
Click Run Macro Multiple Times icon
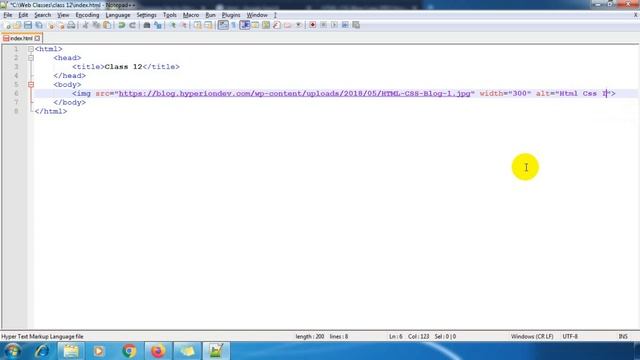345,25
